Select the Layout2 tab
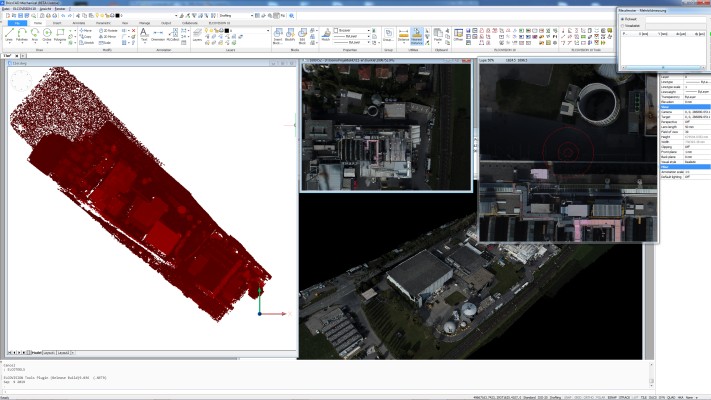This screenshot has height=400, width=711. (x=63, y=352)
